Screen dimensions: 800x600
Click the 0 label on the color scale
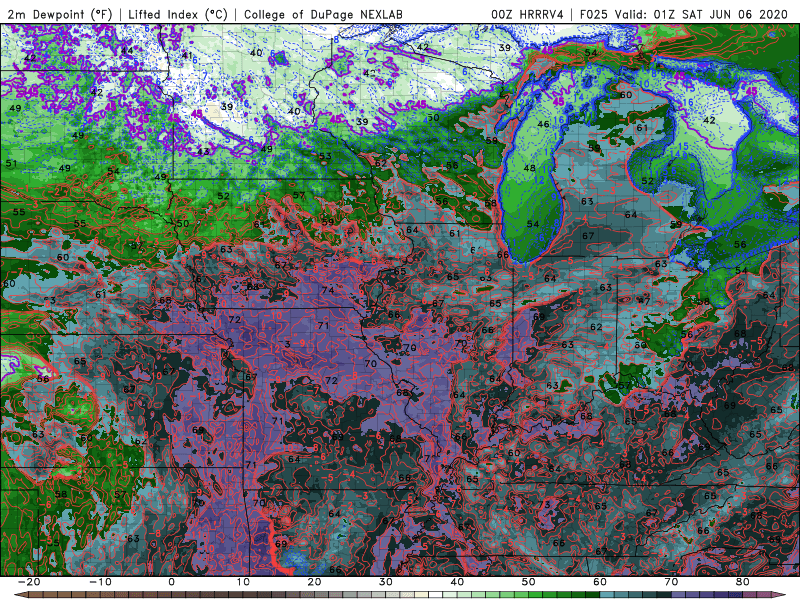171,582
